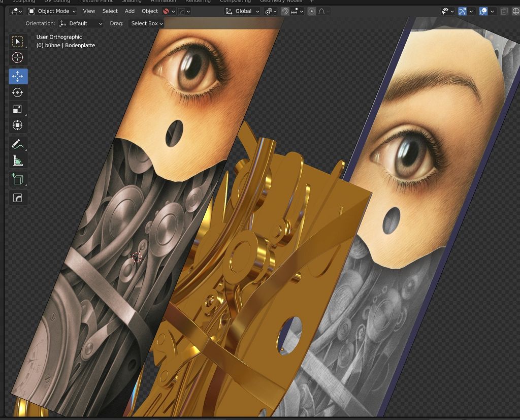Select the Scale tool
Image resolution: width=520 pixels, height=420 pixels.
click(x=18, y=109)
